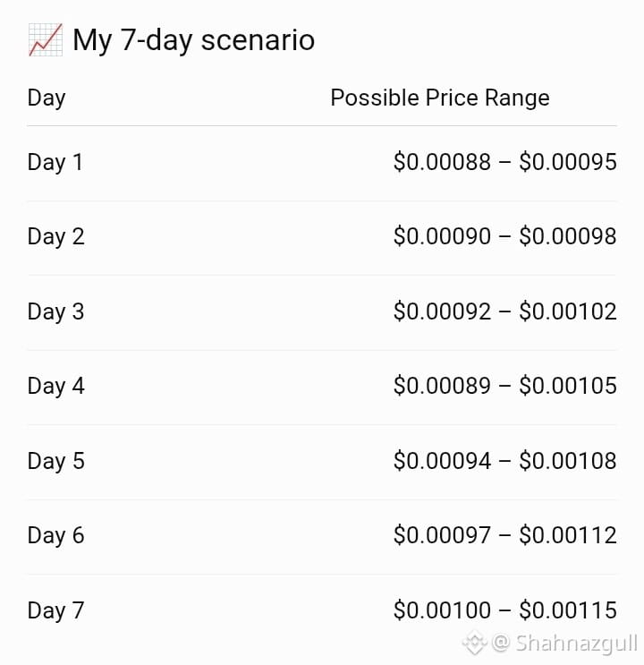This screenshot has width=644, height=665.
Task: Click the $0.00100 – $0.00115 range
Action: 505,610
